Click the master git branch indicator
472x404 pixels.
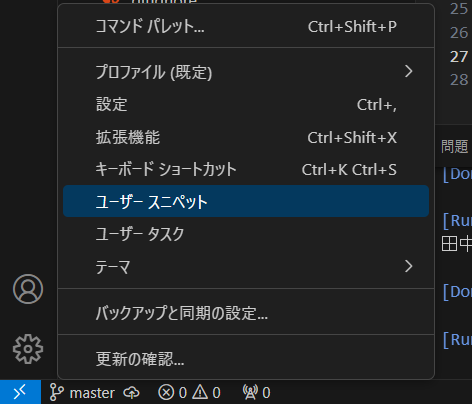82,393
